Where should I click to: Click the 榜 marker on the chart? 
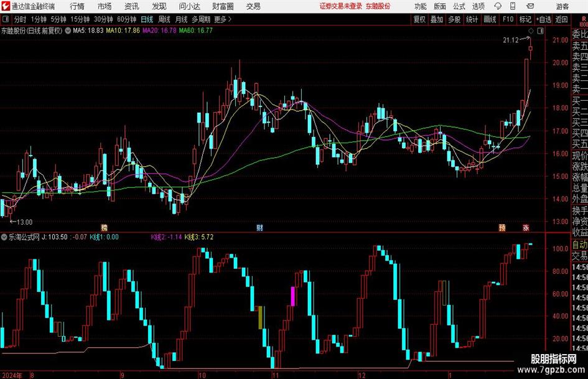pos(105,228)
